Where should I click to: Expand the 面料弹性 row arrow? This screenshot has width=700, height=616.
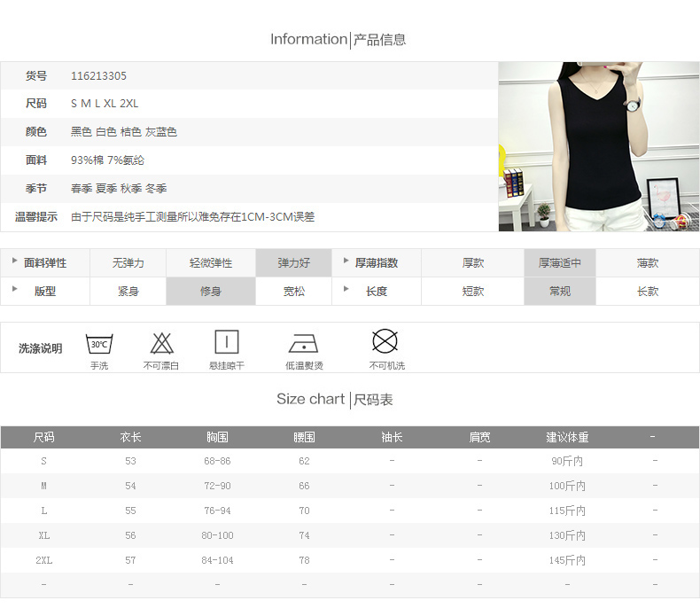14,262
